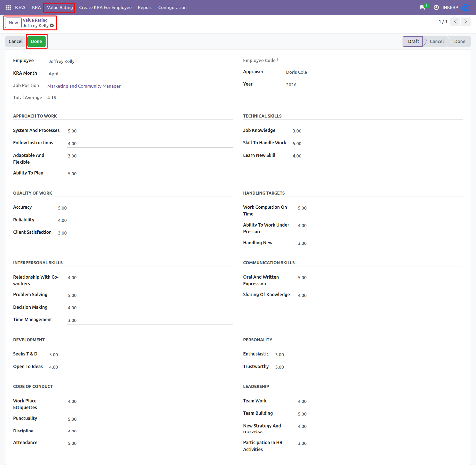The height and width of the screenshot is (466, 476).
Task: Edit the Punctuality rating value
Action: (x=150, y=419)
